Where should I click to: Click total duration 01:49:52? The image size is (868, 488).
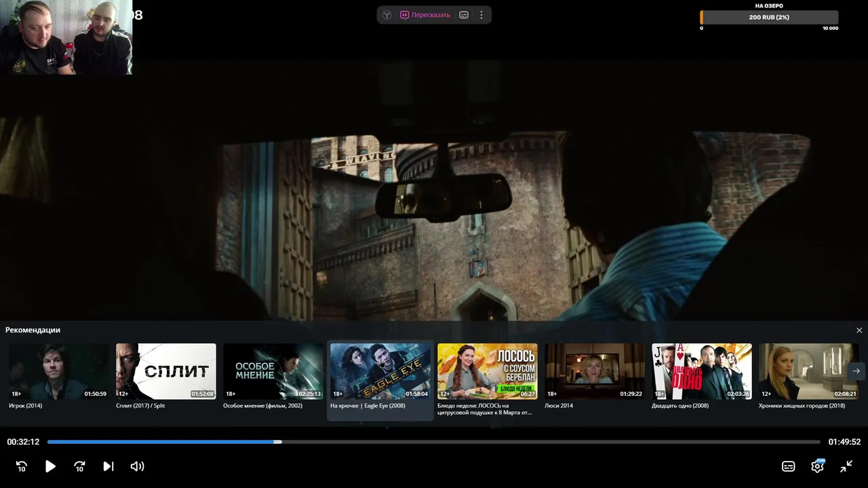(844, 442)
